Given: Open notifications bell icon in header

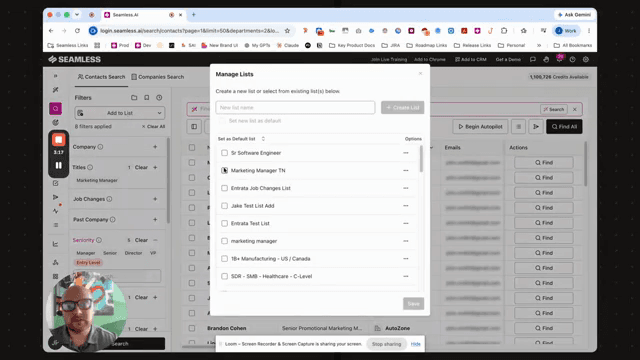Looking at the screenshot, I should tap(559, 59).
